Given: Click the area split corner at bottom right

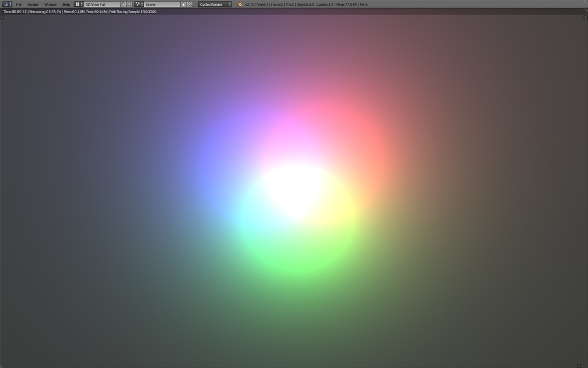Looking at the screenshot, I should coord(579,366).
